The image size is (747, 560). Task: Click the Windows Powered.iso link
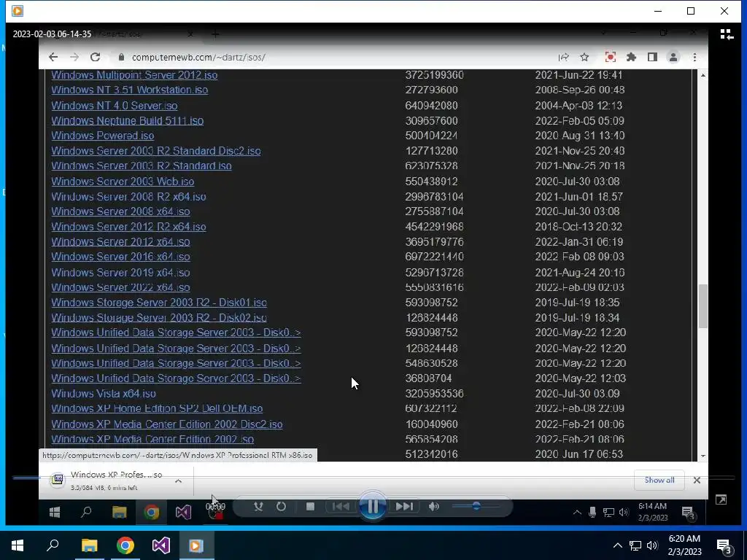(x=102, y=135)
